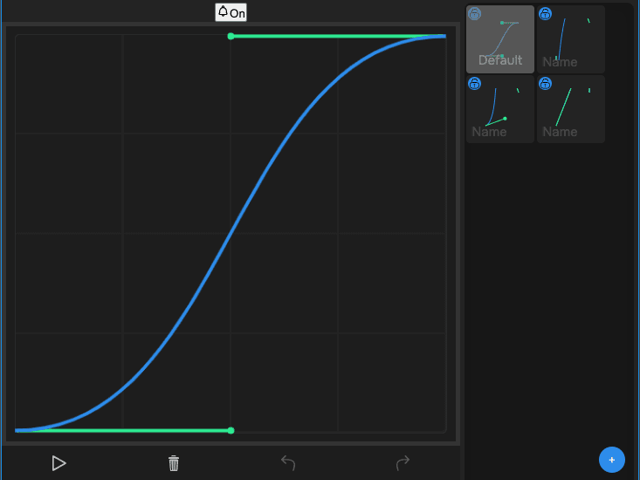This screenshot has width=640, height=480.
Task: Click the Default label on the first preset
Action: point(500,61)
